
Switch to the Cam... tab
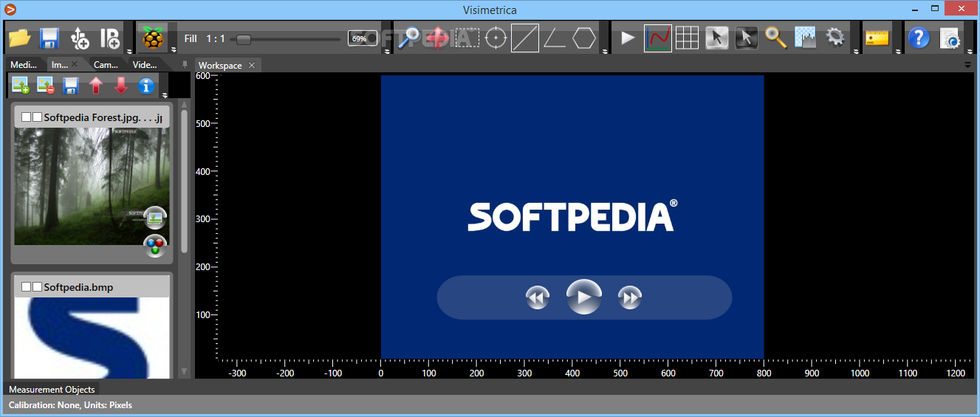click(x=106, y=65)
